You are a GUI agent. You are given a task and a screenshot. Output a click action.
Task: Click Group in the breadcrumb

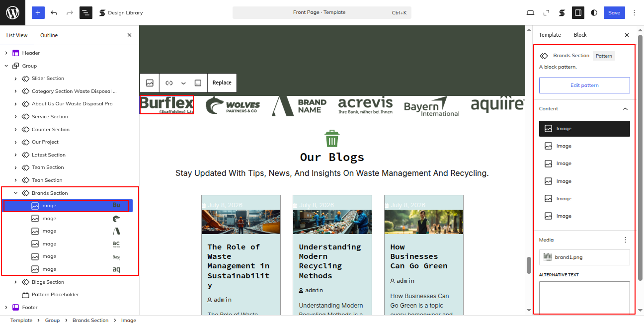tap(52, 321)
